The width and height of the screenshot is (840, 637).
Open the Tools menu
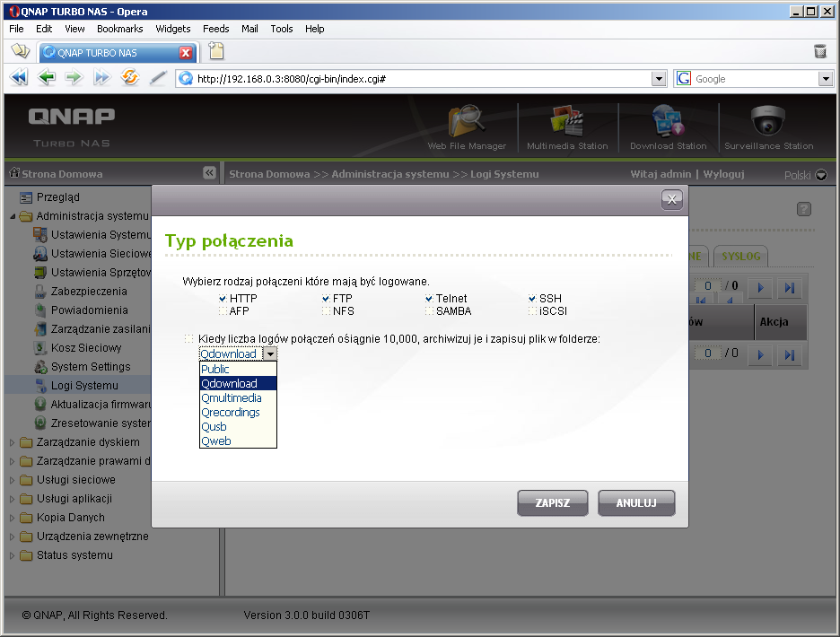(x=281, y=29)
